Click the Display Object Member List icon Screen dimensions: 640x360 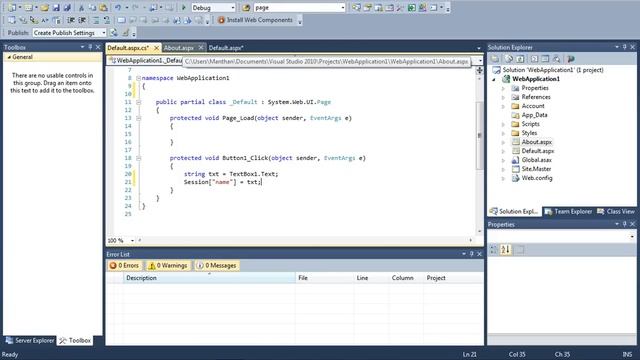pyautogui.click(x=12, y=20)
